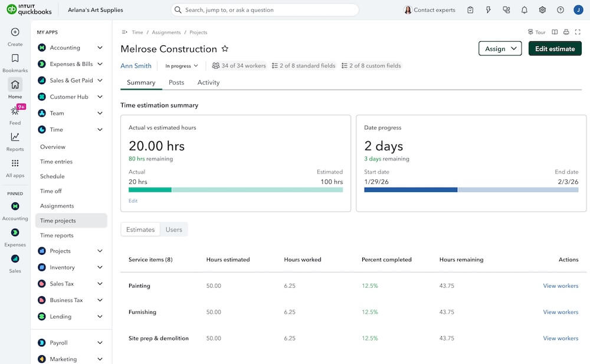This screenshot has height=364, width=590.
Task: Go to Home in left rail
Action: click(15, 85)
